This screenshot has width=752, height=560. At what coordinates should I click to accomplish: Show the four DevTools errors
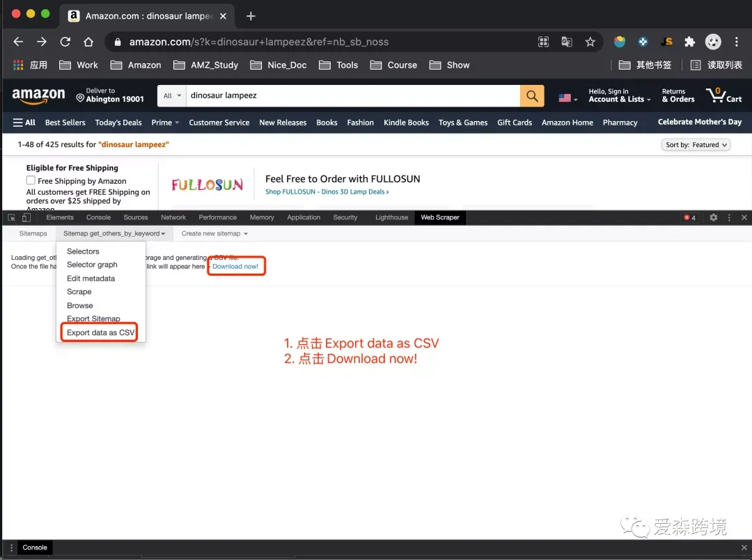(689, 217)
